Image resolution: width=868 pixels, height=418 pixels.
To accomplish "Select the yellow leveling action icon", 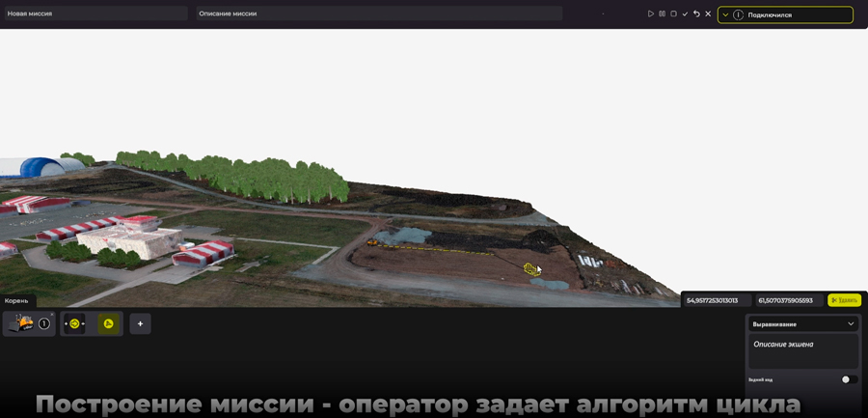I will (x=108, y=324).
